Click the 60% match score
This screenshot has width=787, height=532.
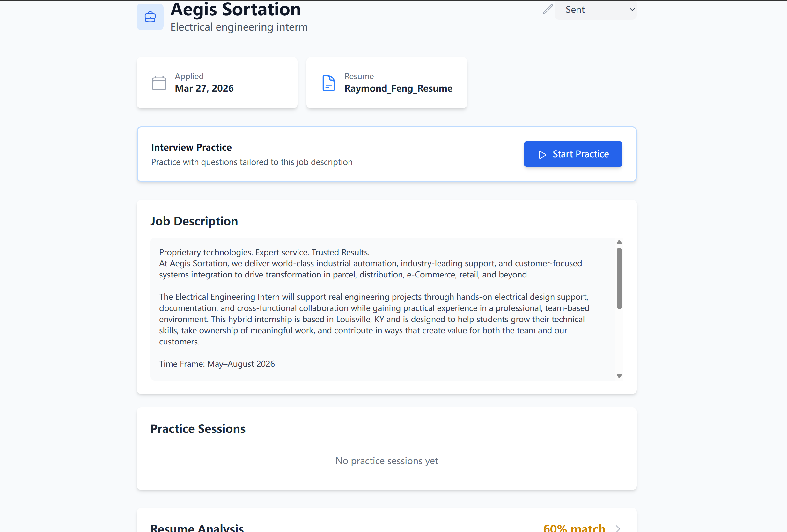(x=574, y=528)
